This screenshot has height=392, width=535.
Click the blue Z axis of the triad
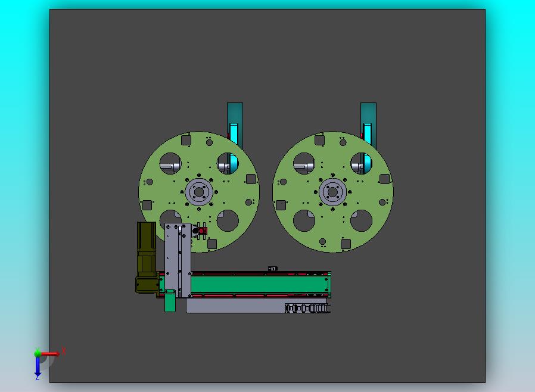pos(38,367)
